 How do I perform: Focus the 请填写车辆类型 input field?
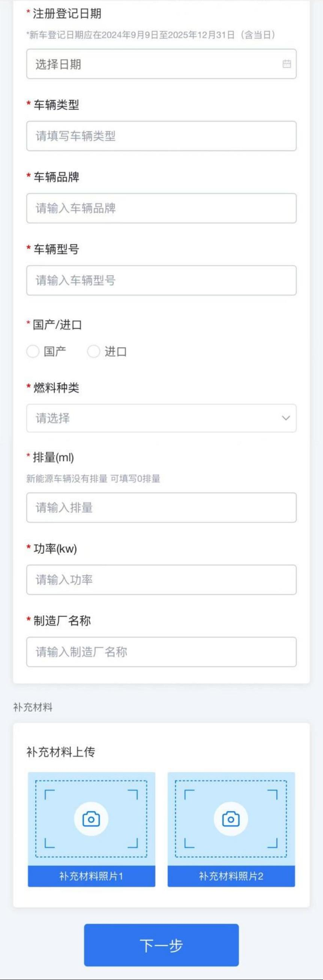[x=161, y=136]
